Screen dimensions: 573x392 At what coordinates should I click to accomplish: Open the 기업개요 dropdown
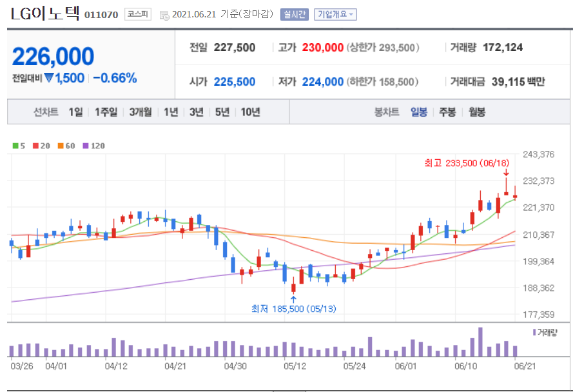tap(335, 15)
